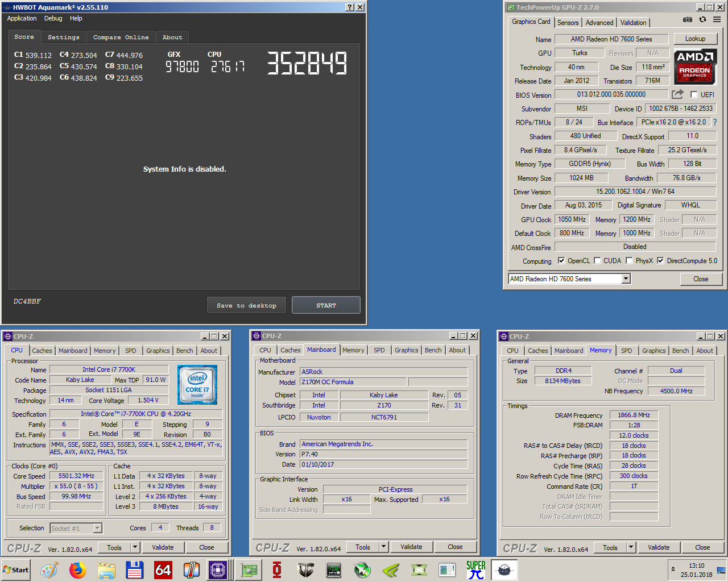The height and width of the screenshot is (582, 728).
Task: Click the GFX score 97800
Action: click(x=182, y=66)
